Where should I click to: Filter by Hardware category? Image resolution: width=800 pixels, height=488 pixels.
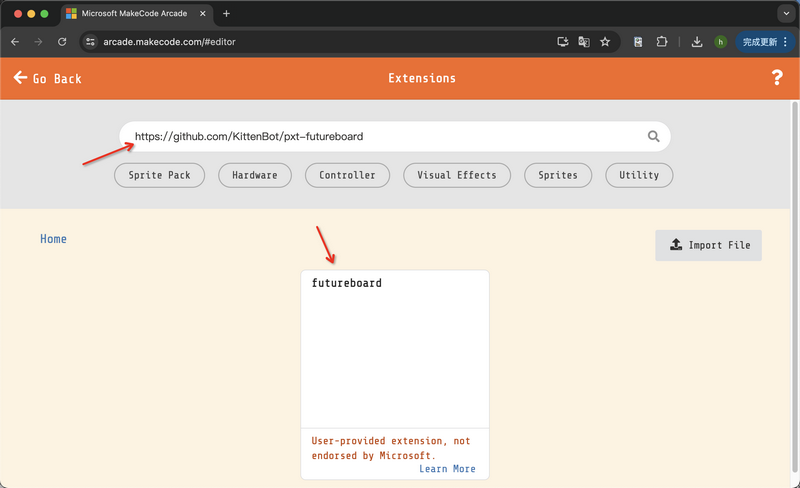coord(255,175)
